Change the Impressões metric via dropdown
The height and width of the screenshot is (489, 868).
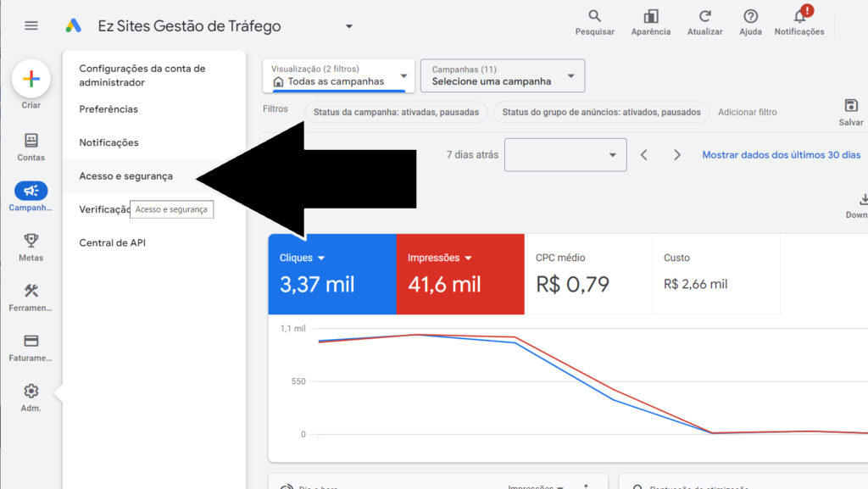(468, 258)
